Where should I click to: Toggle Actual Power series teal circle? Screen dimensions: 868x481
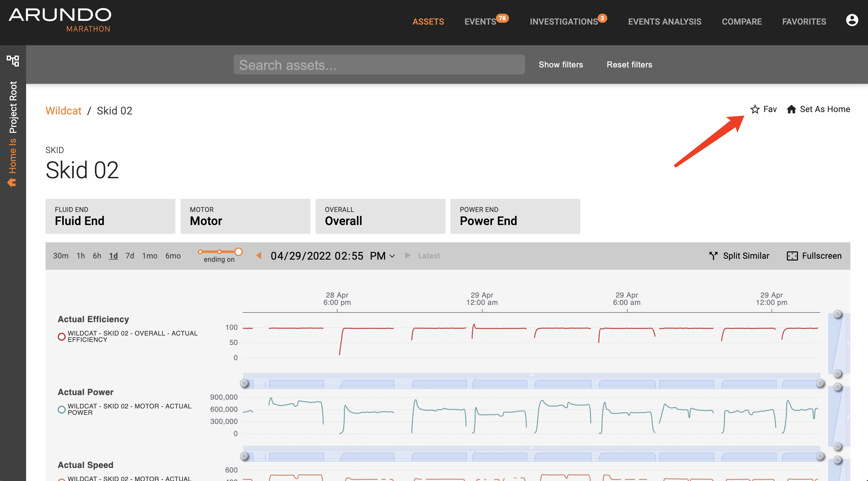[x=61, y=409]
